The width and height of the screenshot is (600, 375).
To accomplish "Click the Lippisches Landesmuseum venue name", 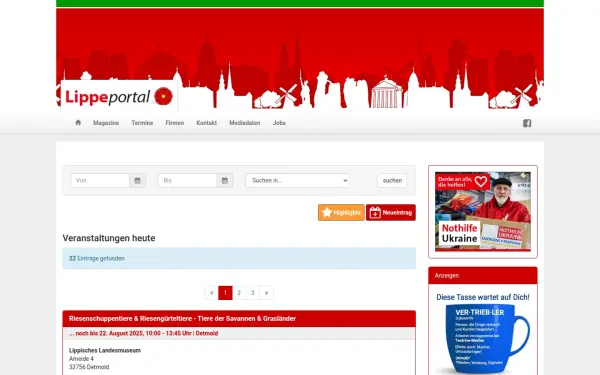I will click(105, 350).
